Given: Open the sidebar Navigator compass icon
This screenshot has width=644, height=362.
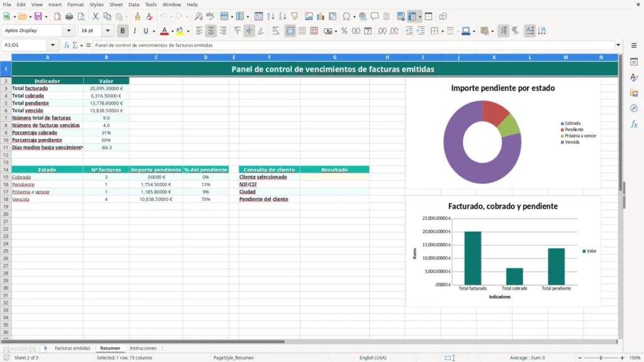Looking at the screenshot, I should point(634,108).
